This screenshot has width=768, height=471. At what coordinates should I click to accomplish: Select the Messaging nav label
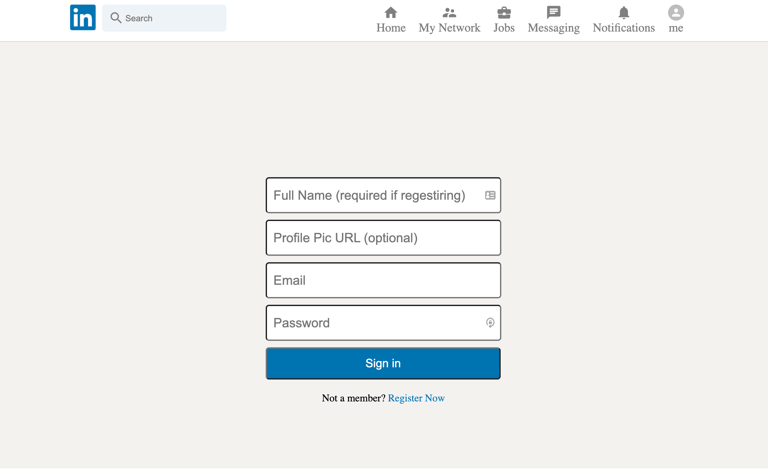click(x=553, y=28)
